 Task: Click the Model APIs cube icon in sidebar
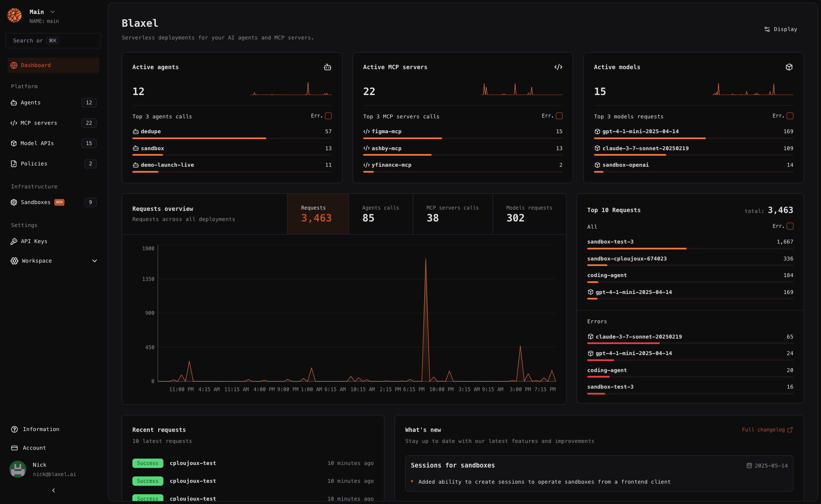(14, 143)
